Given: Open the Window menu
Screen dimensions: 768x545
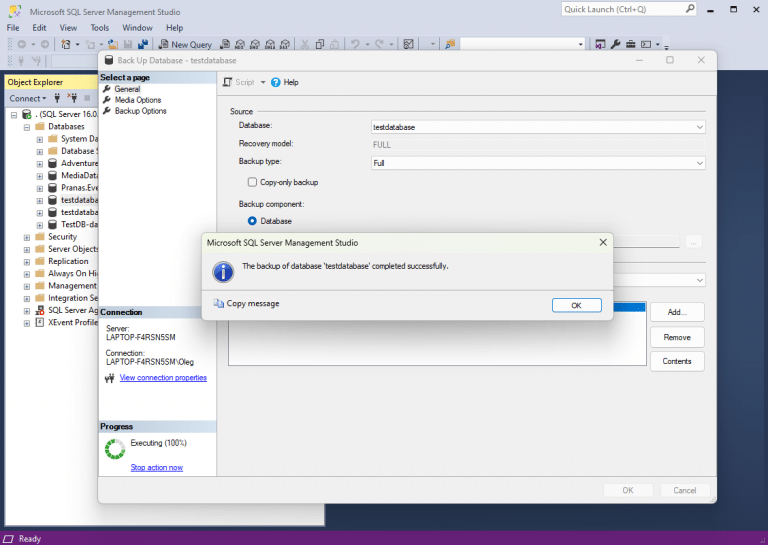Looking at the screenshot, I should point(137,28).
